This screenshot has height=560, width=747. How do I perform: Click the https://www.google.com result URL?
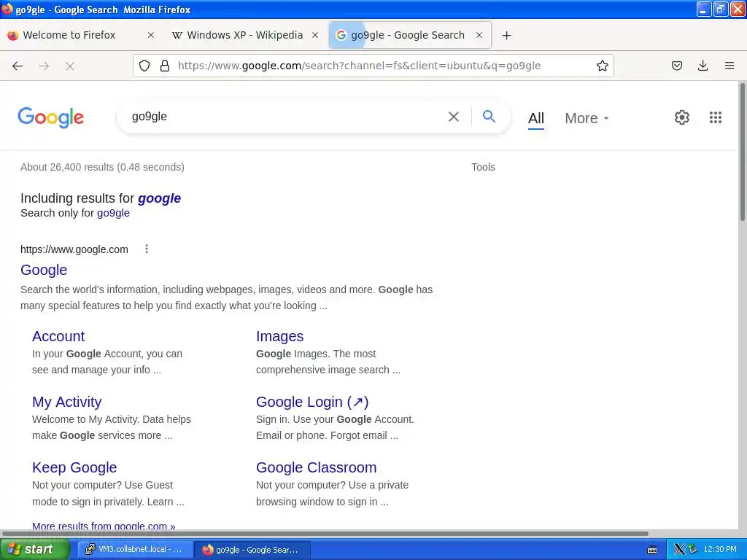(74, 249)
